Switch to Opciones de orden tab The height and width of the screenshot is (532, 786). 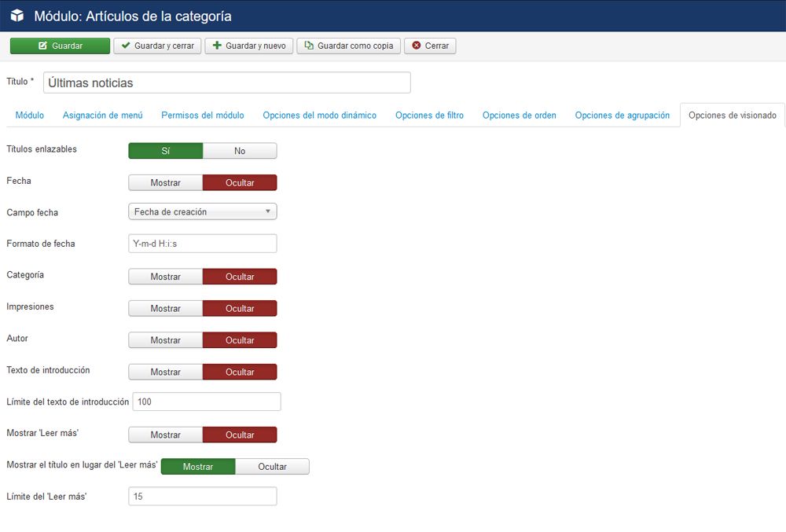point(520,116)
